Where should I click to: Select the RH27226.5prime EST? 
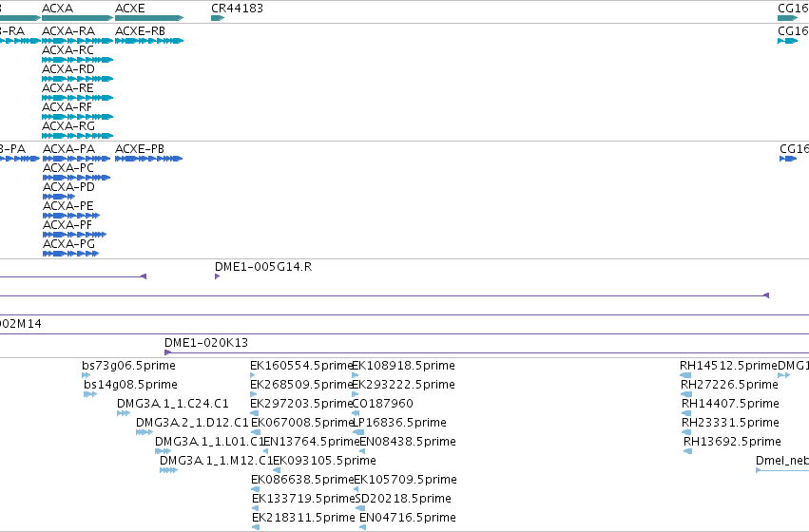[686, 394]
